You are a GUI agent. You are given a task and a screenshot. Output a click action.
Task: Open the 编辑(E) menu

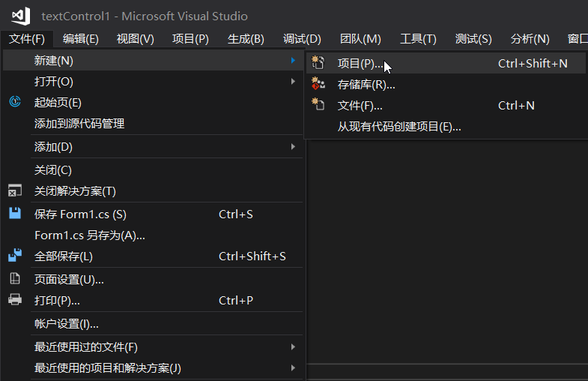click(81, 39)
